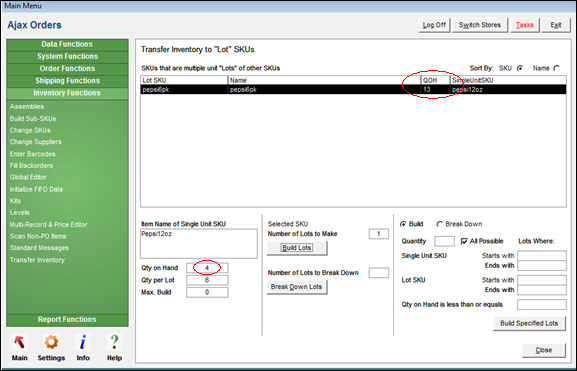Click the Switch Stores button
This screenshot has width=577, height=371.
pyautogui.click(x=479, y=25)
